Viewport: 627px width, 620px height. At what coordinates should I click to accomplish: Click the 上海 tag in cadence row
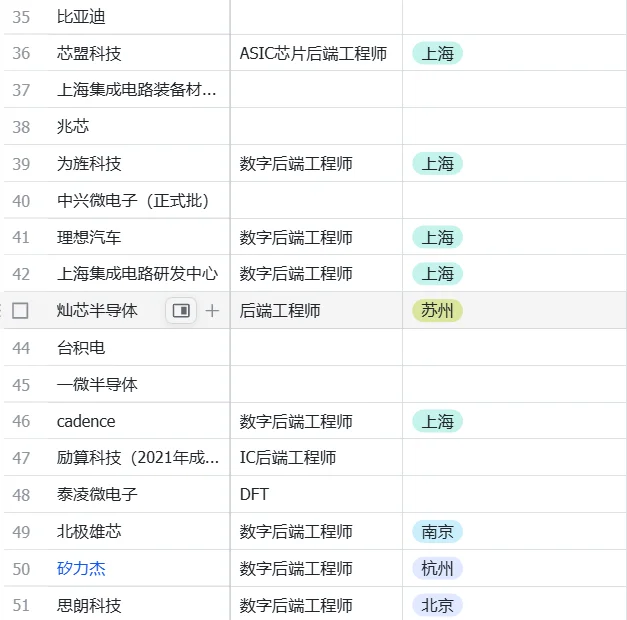[x=437, y=421]
